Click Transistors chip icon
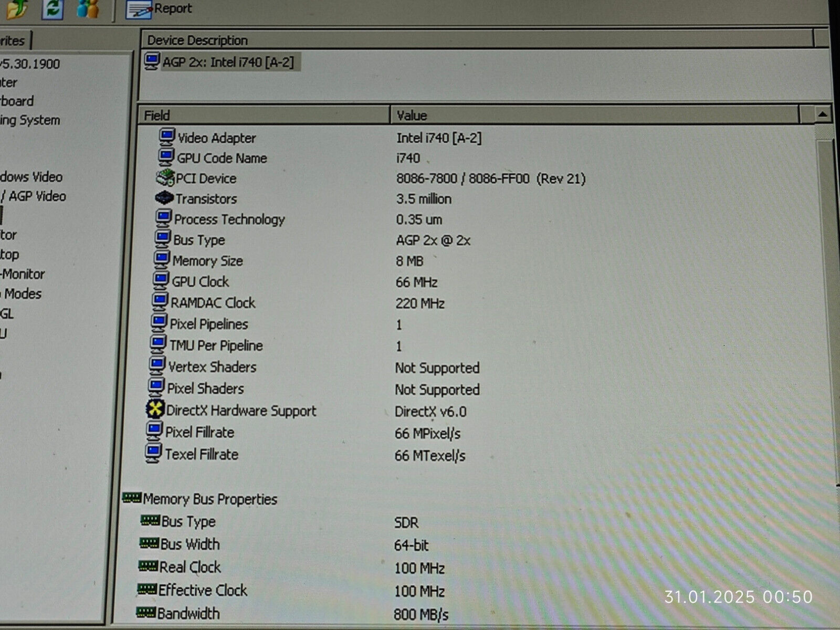Viewport: 840px width, 630px height. click(x=164, y=198)
